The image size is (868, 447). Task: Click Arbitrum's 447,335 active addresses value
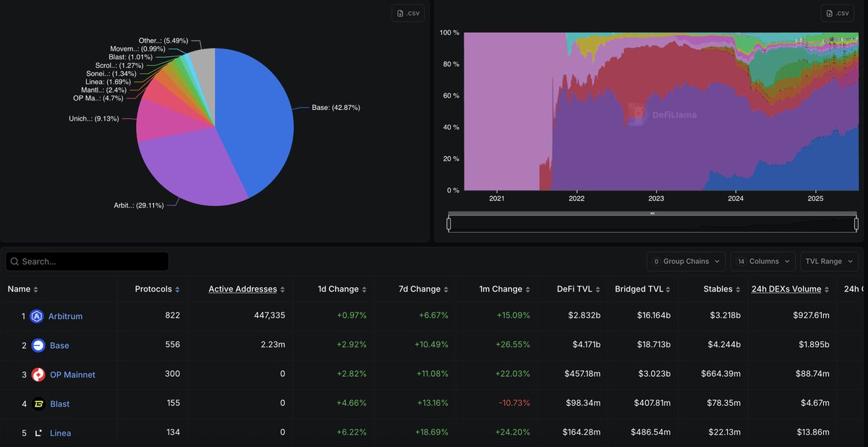[x=268, y=316]
